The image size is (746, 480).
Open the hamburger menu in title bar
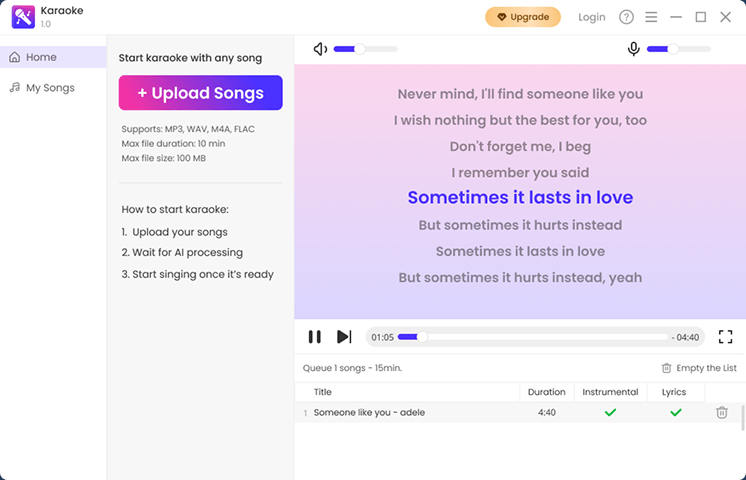tap(651, 17)
